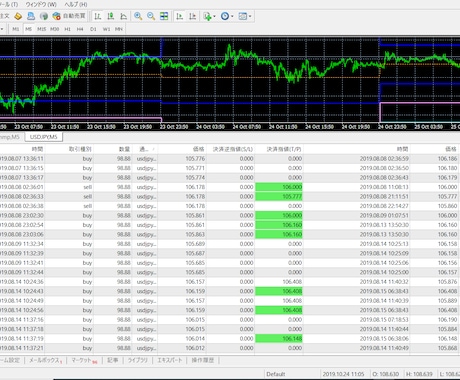Switch chart to line chart style

(x=123, y=16)
